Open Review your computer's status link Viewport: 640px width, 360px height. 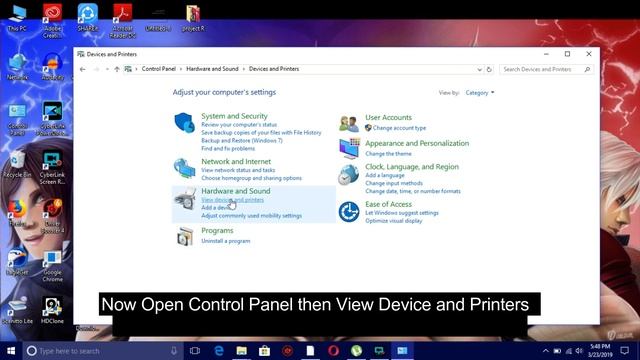239,125
